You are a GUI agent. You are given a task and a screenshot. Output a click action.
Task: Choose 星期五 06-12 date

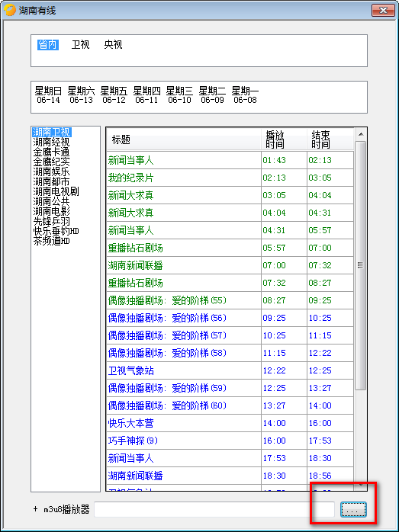coord(114,95)
